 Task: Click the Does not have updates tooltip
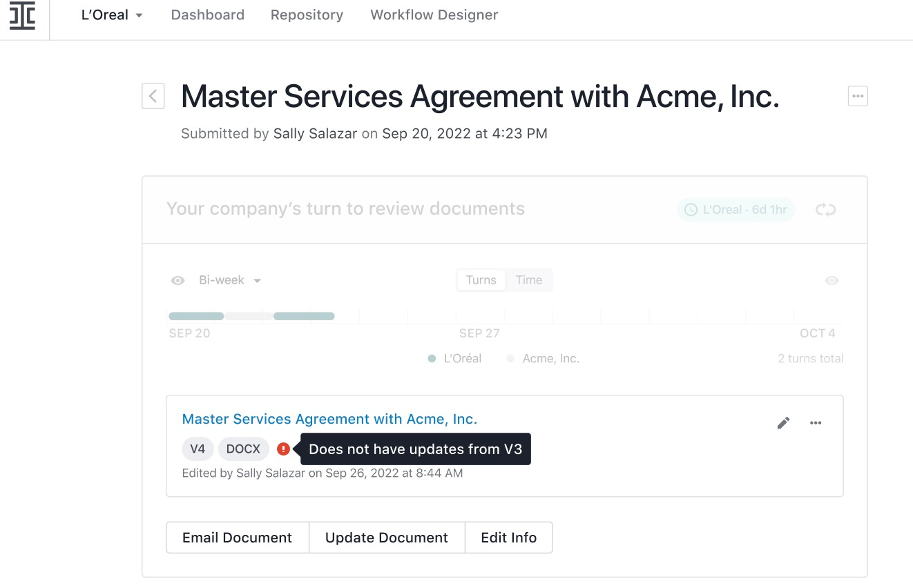click(x=416, y=449)
